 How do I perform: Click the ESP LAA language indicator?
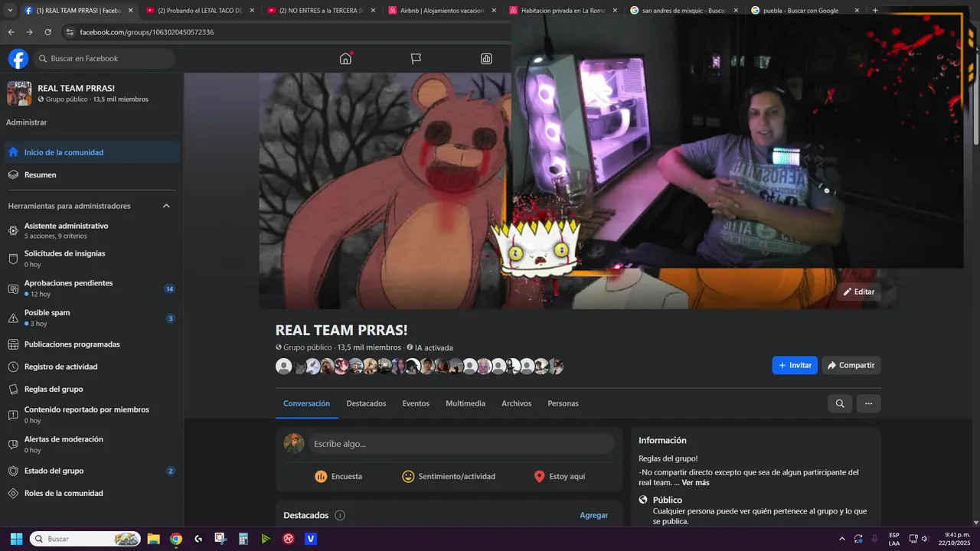(x=894, y=539)
